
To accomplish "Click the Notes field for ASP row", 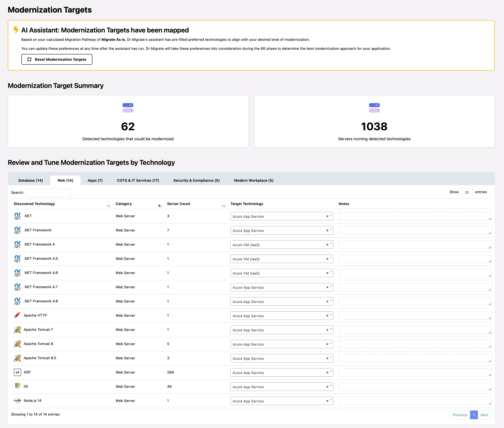I will pyautogui.click(x=415, y=372).
